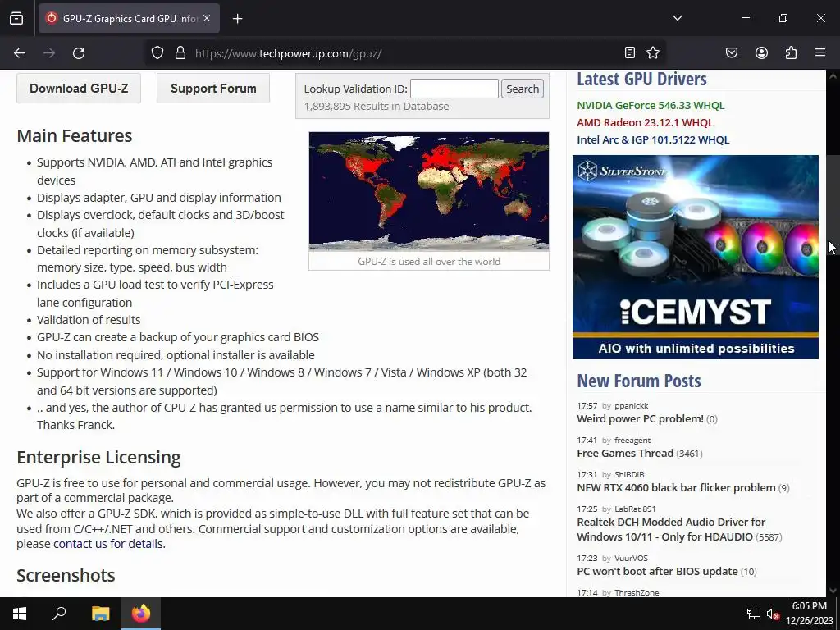
Task: Click the muted volume tray icon
Action: [x=773, y=614]
